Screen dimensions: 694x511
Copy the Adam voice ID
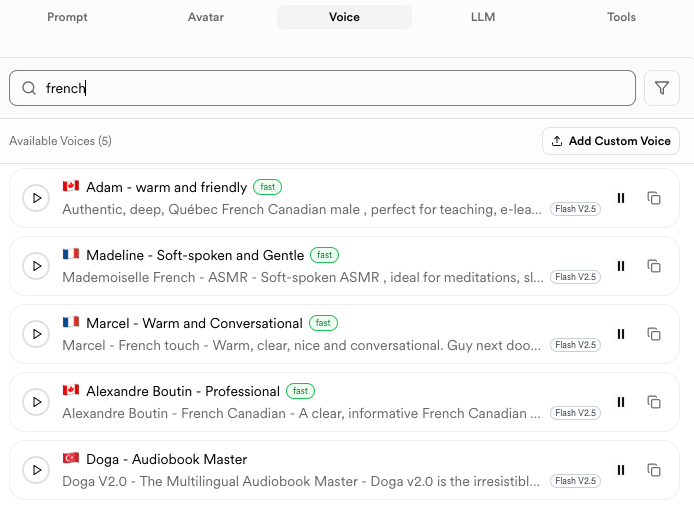pyautogui.click(x=654, y=198)
